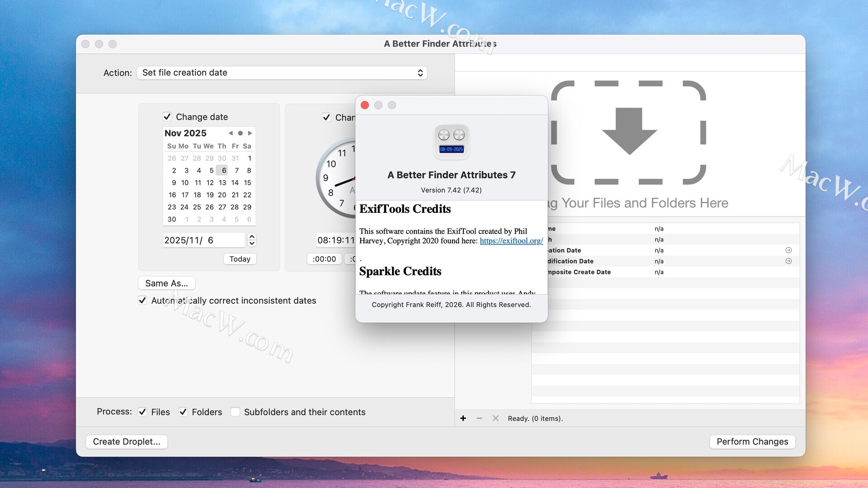
Task: Click the date field stepper arrows
Action: (252, 240)
